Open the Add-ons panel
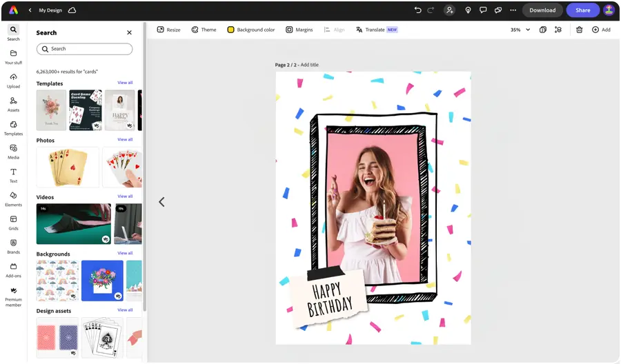This screenshot has height=364, width=621. coord(14,270)
